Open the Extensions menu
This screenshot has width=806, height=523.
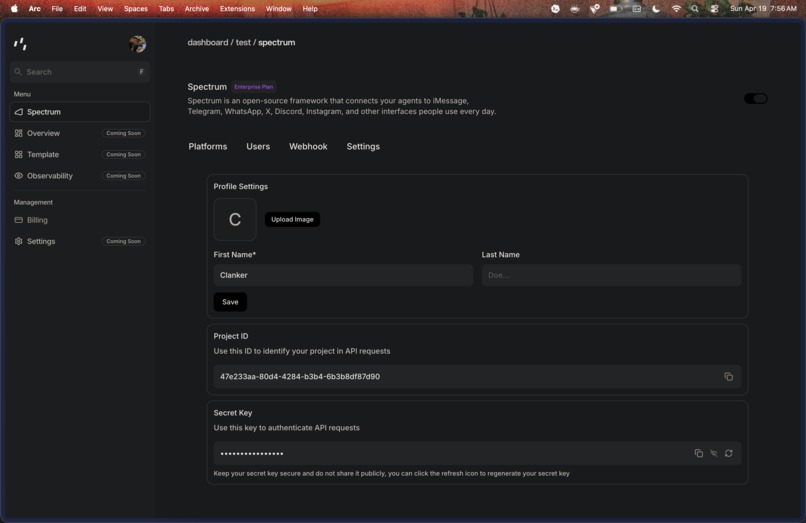click(237, 9)
